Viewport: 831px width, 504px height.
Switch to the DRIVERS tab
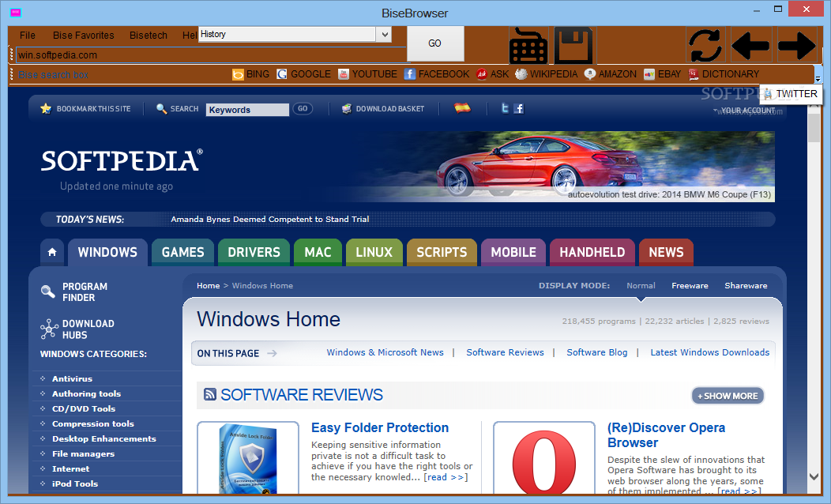(254, 252)
